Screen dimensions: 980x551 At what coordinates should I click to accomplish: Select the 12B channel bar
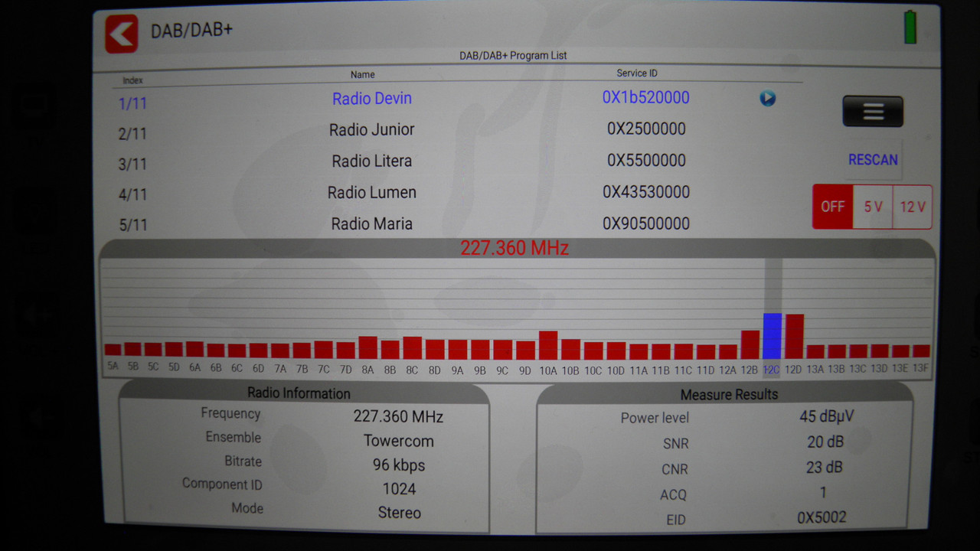pyautogui.click(x=750, y=344)
